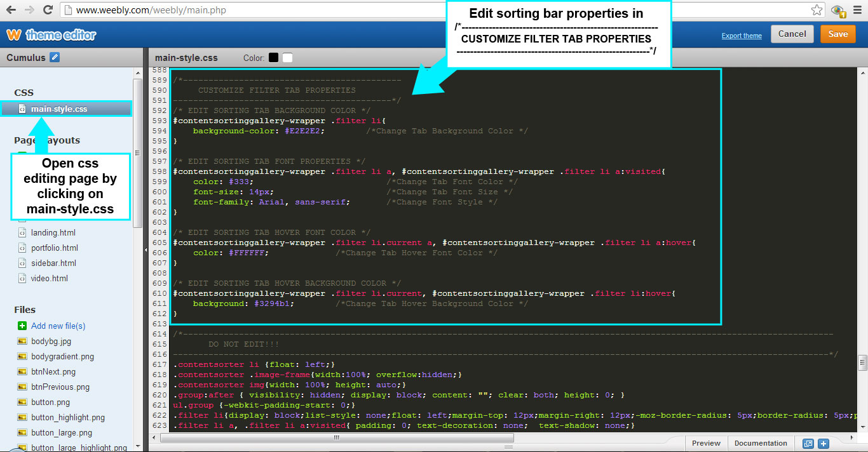Open the video.html page layout

(x=50, y=279)
